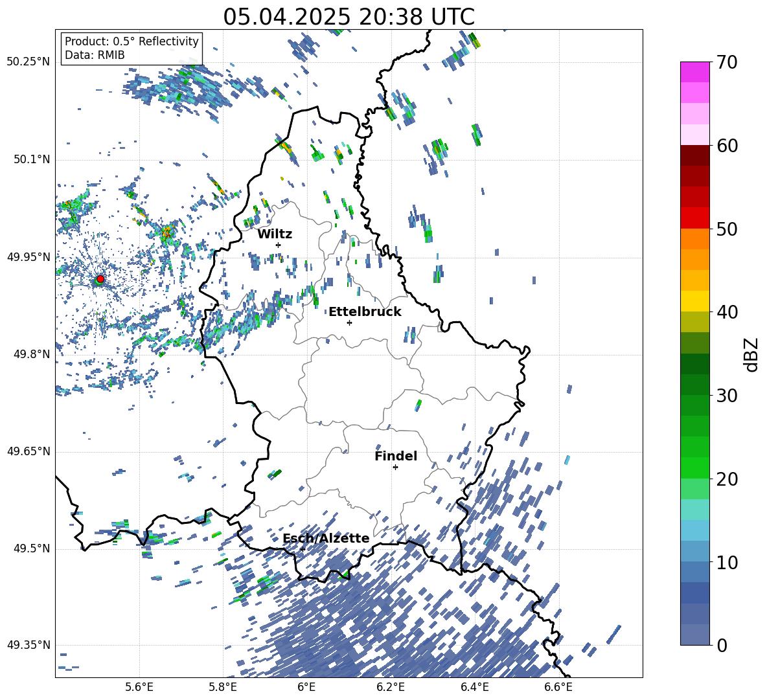Click the red radar site marker

coord(100,279)
